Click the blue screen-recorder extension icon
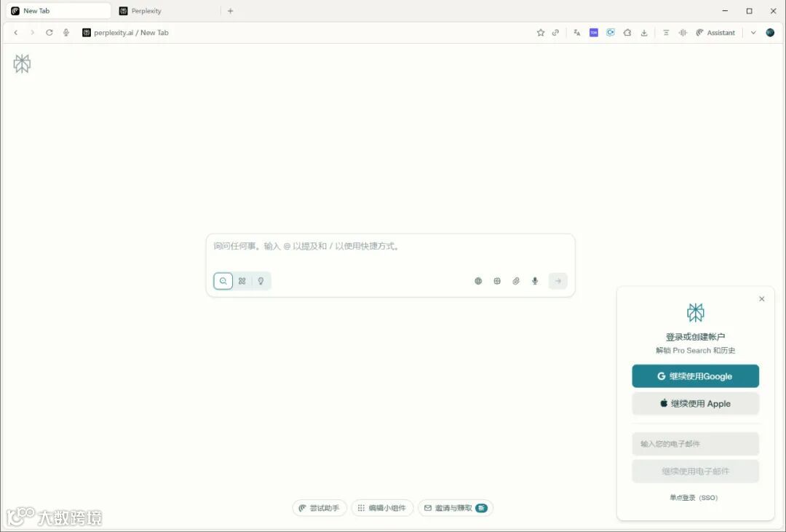 pyautogui.click(x=610, y=33)
